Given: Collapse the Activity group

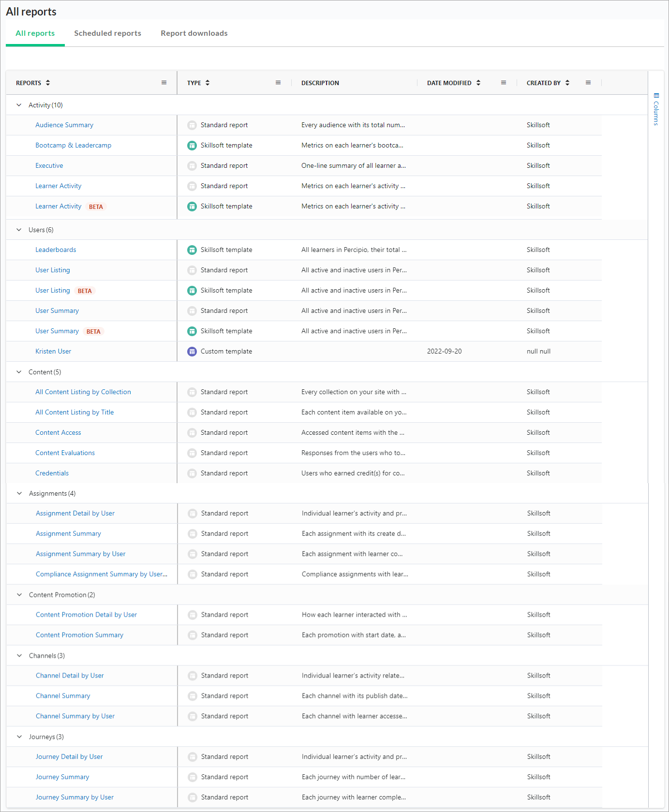Looking at the screenshot, I should coord(19,105).
